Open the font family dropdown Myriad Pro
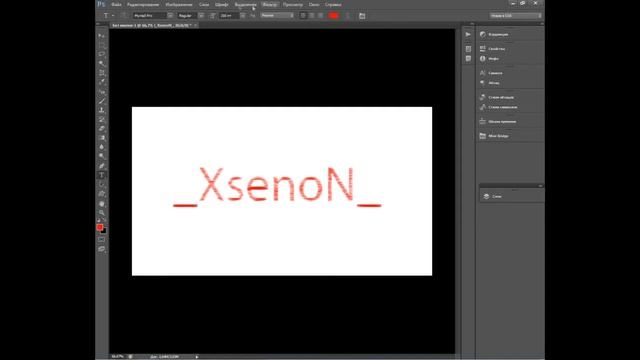This screenshot has height=360, width=640. [x=153, y=16]
